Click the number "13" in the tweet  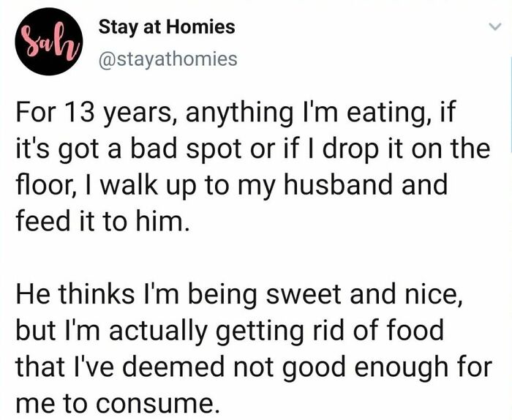[80, 112]
